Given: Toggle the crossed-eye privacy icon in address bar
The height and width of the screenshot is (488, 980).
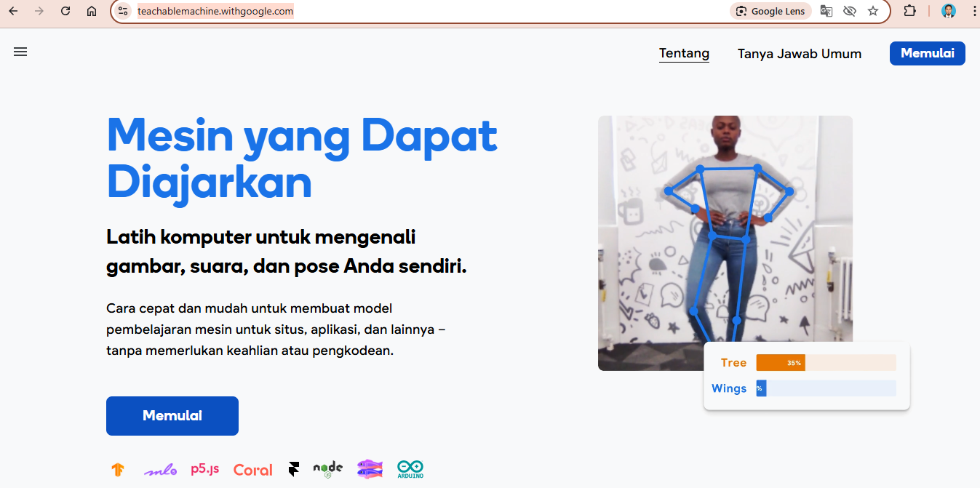Looking at the screenshot, I should pos(849,11).
